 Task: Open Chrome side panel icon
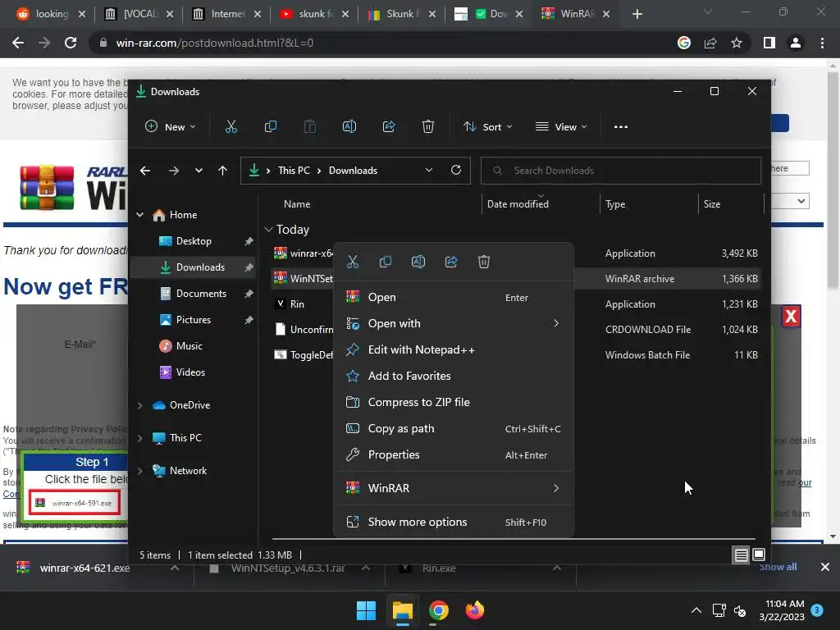(769, 43)
